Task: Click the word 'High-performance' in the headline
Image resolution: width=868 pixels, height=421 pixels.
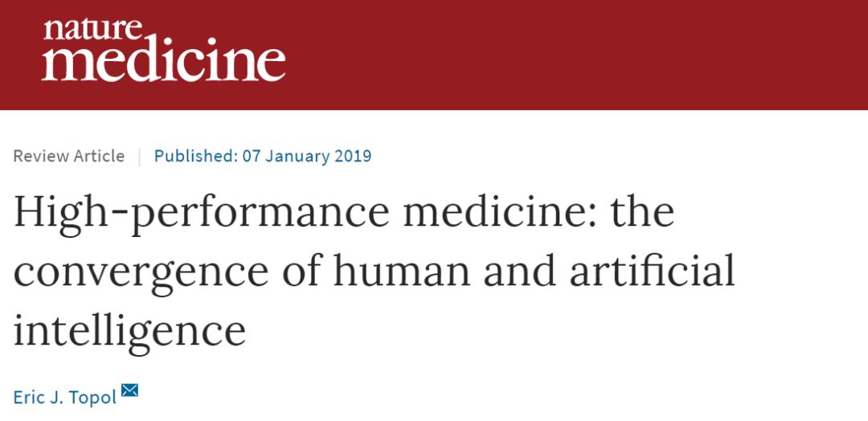Action: 202,213
